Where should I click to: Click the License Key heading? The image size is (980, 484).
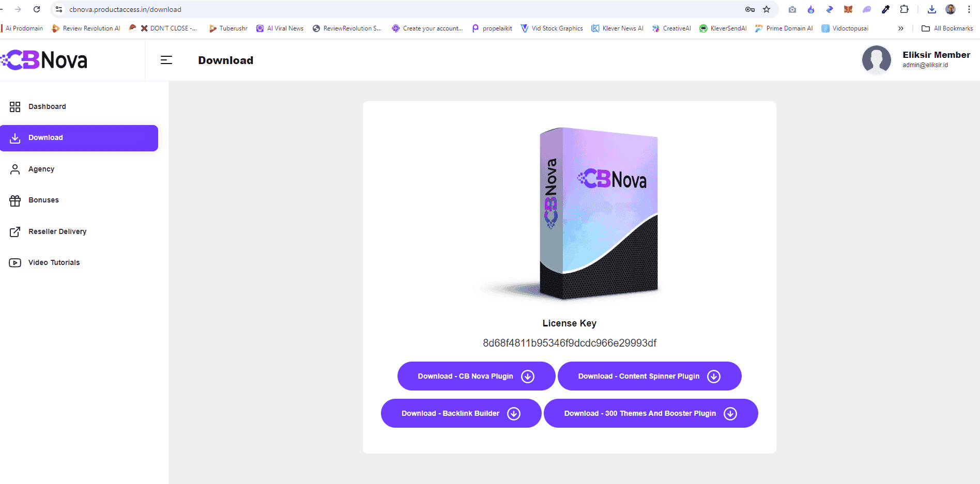[x=570, y=323]
